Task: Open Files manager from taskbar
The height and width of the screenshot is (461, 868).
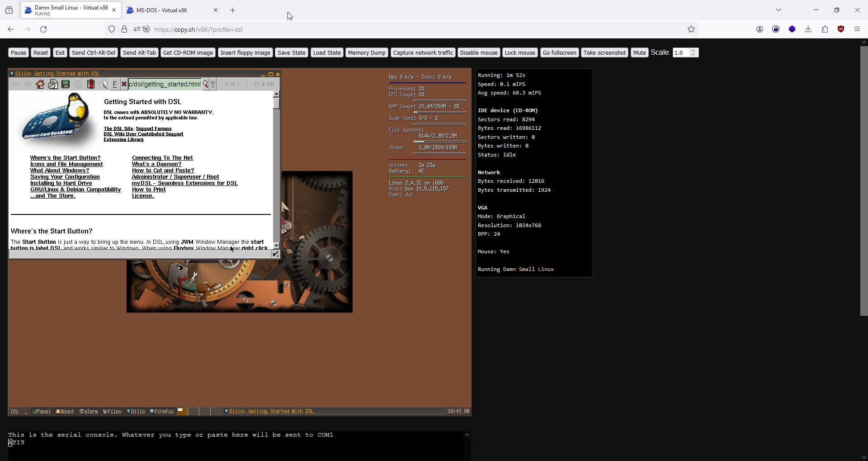Action: click(112, 411)
